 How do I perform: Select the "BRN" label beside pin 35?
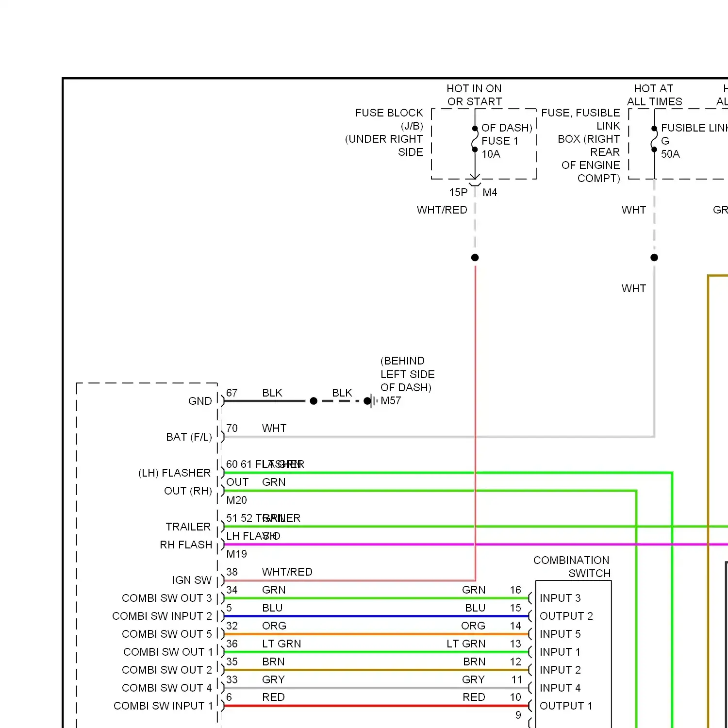point(273,662)
